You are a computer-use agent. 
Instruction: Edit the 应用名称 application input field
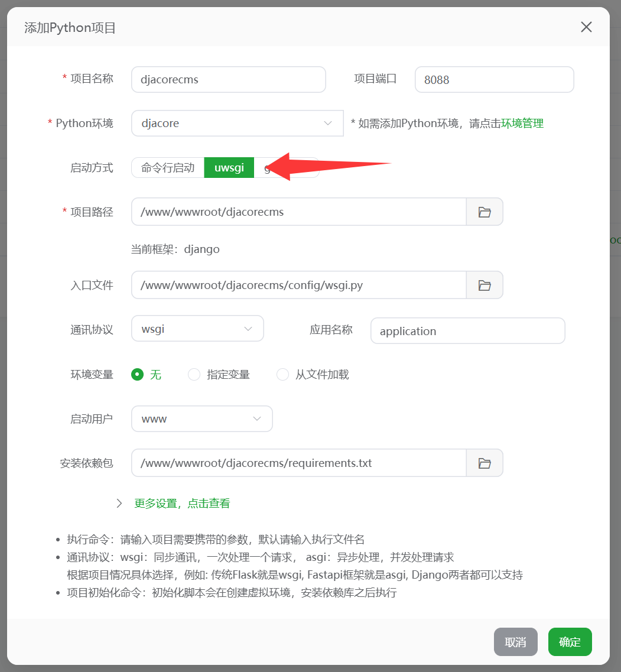click(x=467, y=331)
